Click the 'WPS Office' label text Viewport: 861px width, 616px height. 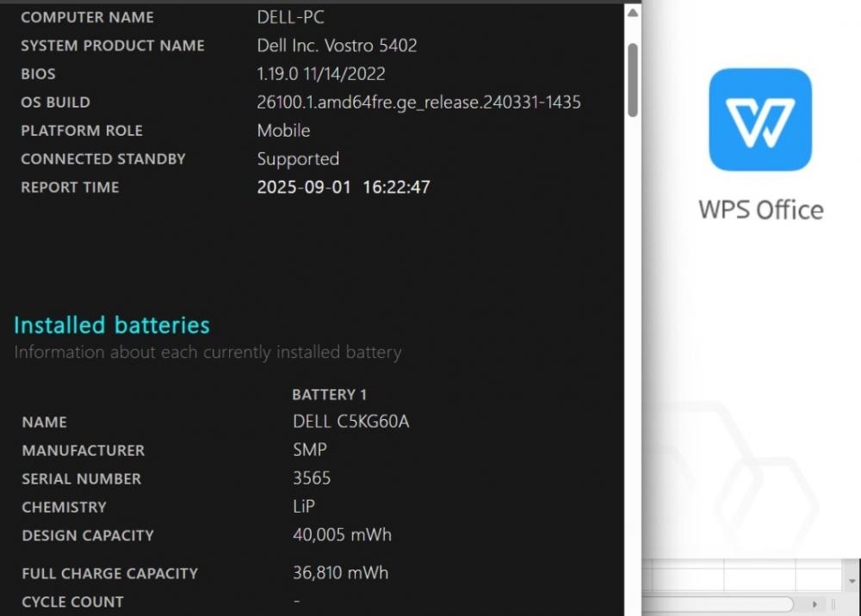pyautogui.click(x=760, y=210)
